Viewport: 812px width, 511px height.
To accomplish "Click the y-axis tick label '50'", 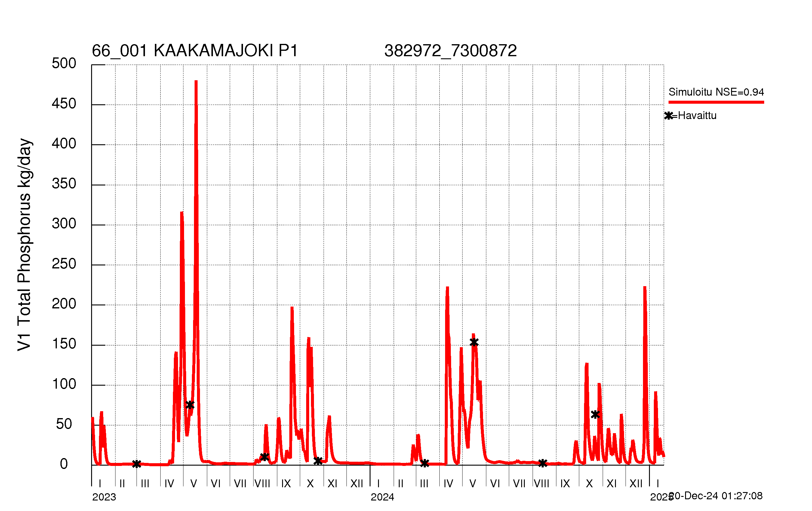I will coord(64,424).
